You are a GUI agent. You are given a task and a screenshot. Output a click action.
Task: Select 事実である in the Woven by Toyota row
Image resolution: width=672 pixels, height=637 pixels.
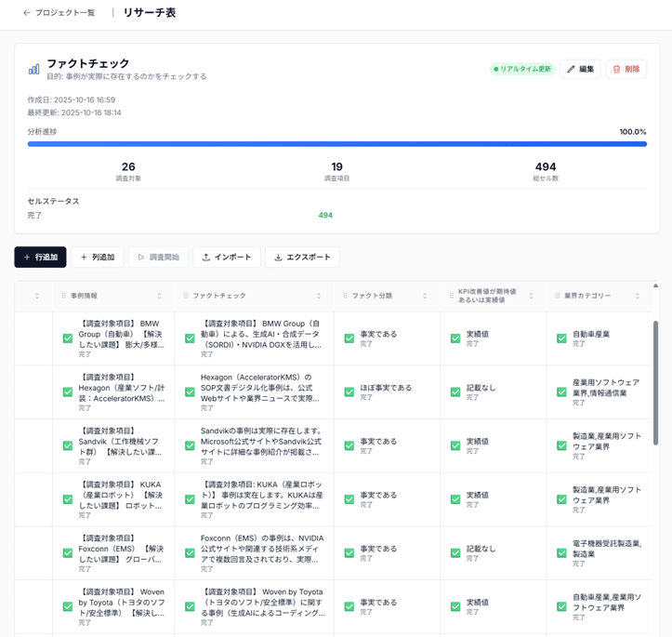[378, 603]
